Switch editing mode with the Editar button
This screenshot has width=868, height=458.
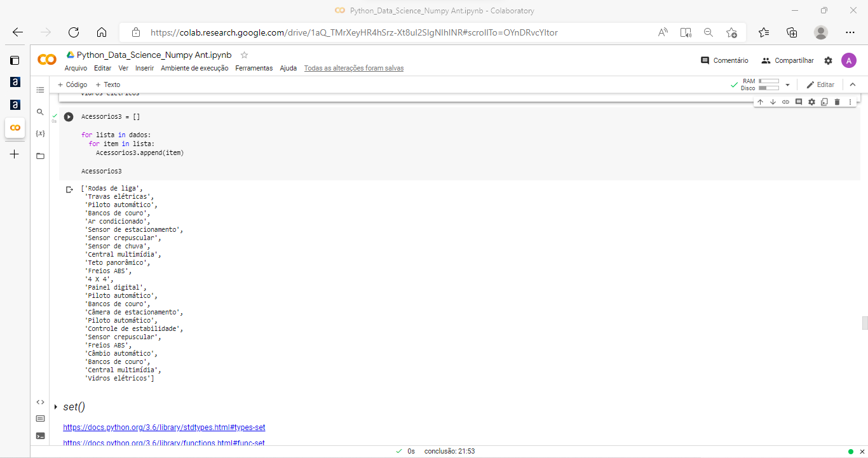pyautogui.click(x=820, y=84)
